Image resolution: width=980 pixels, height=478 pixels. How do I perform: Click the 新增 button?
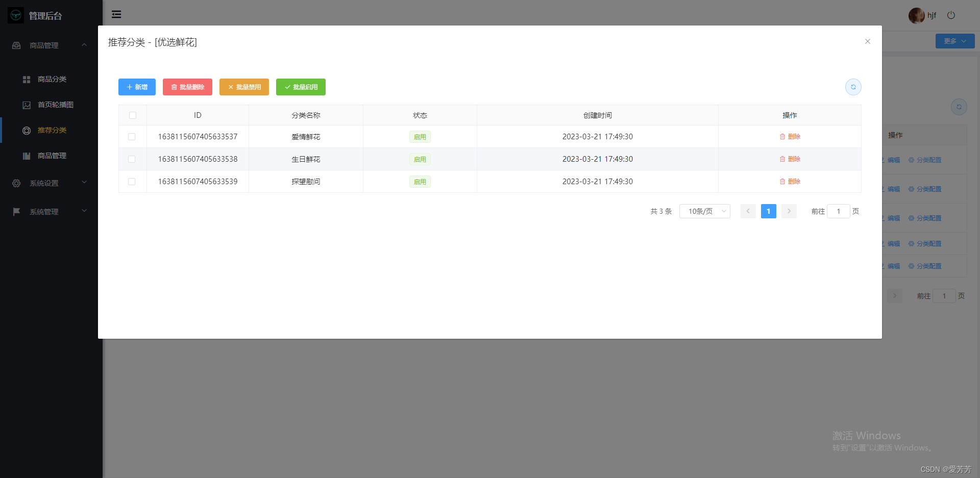point(137,87)
